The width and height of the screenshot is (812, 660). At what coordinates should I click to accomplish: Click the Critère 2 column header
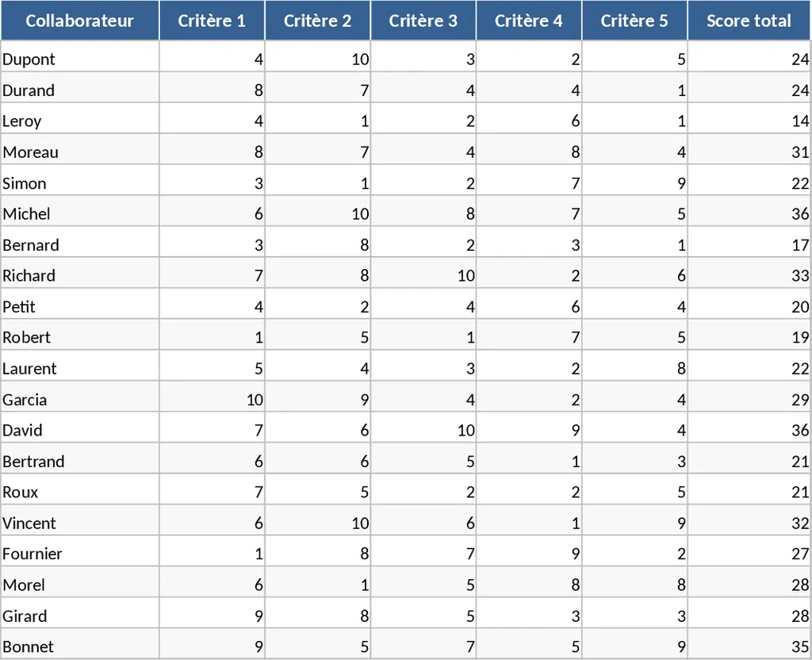coord(317,21)
